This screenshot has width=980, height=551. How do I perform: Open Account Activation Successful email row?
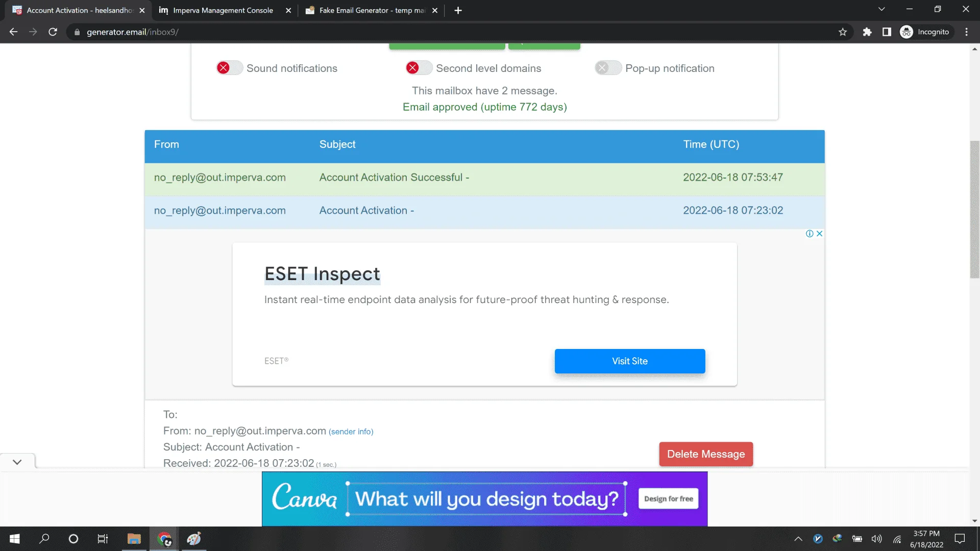coord(484,179)
